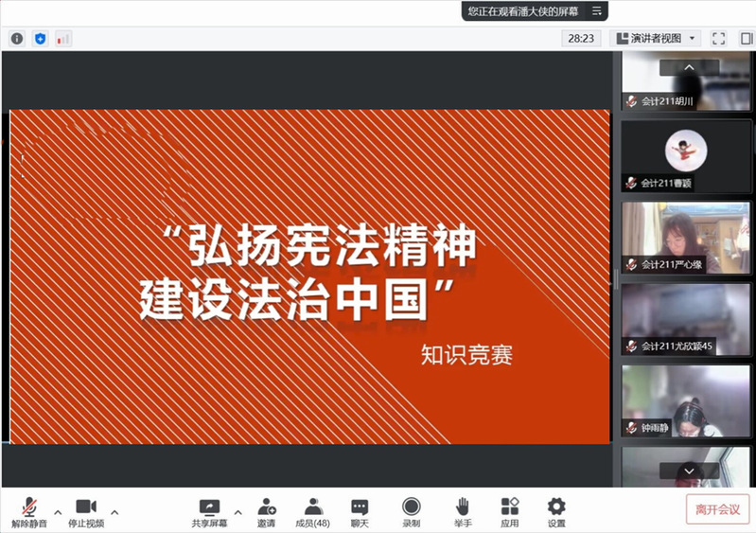Open the members list (成员 48)
The image size is (756, 533).
click(313, 510)
